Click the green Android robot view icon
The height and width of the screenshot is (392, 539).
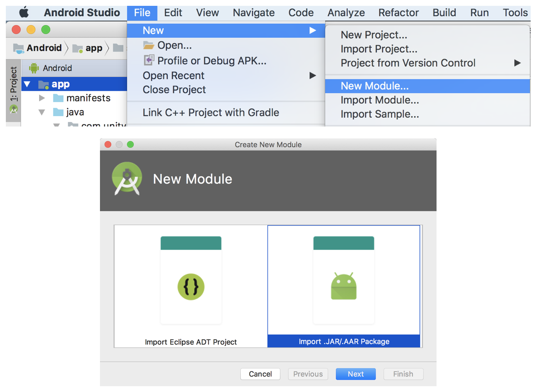click(34, 68)
